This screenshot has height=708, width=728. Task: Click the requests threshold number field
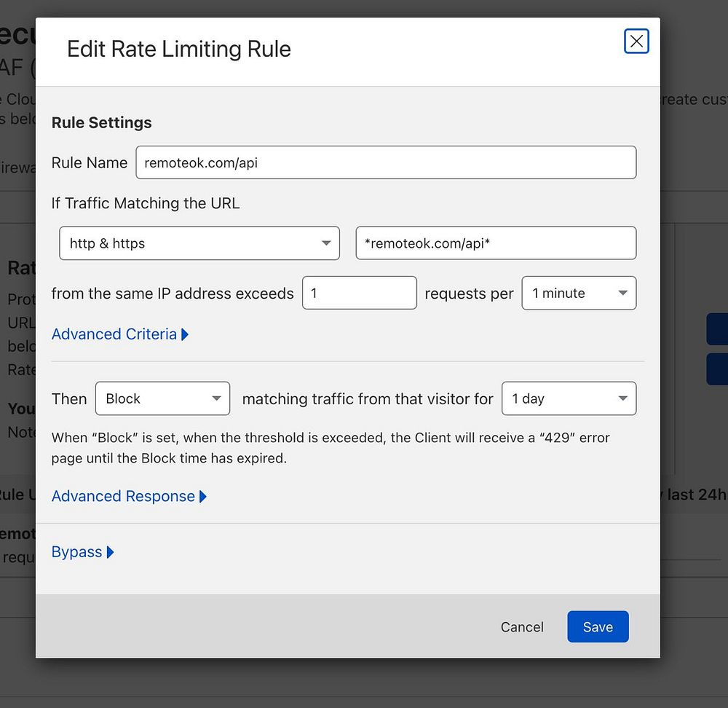pos(359,293)
